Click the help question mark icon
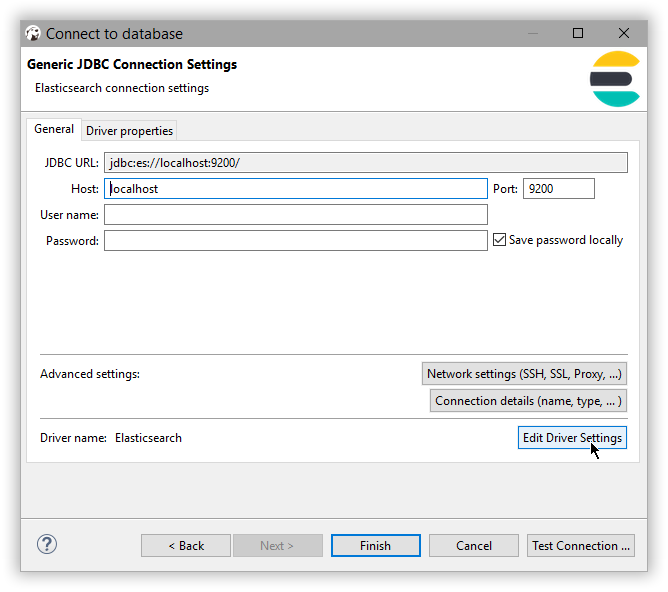Viewport: 668px width, 592px height. click(x=47, y=544)
